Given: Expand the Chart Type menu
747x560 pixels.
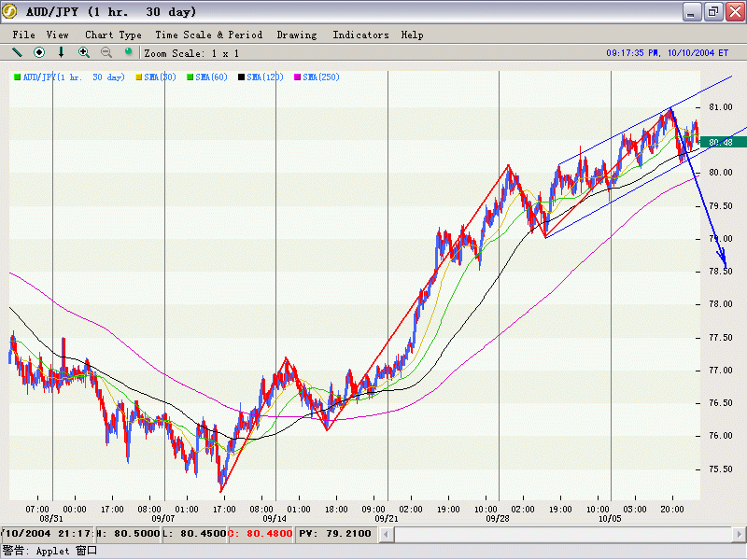Looking at the screenshot, I should [113, 35].
